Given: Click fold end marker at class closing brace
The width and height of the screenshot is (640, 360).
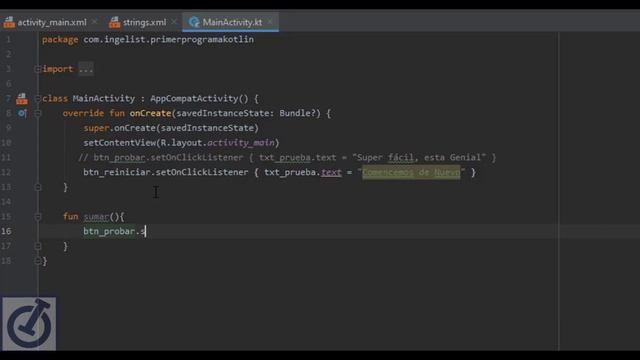Looking at the screenshot, I should pyautogui.click(x=38, y=260).
